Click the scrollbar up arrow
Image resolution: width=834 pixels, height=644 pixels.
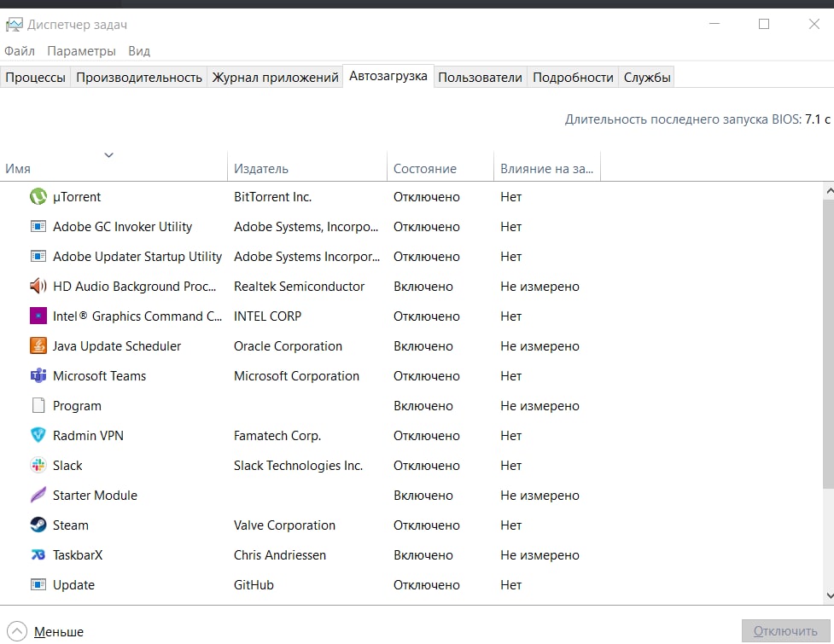click(x=829, y=190)
